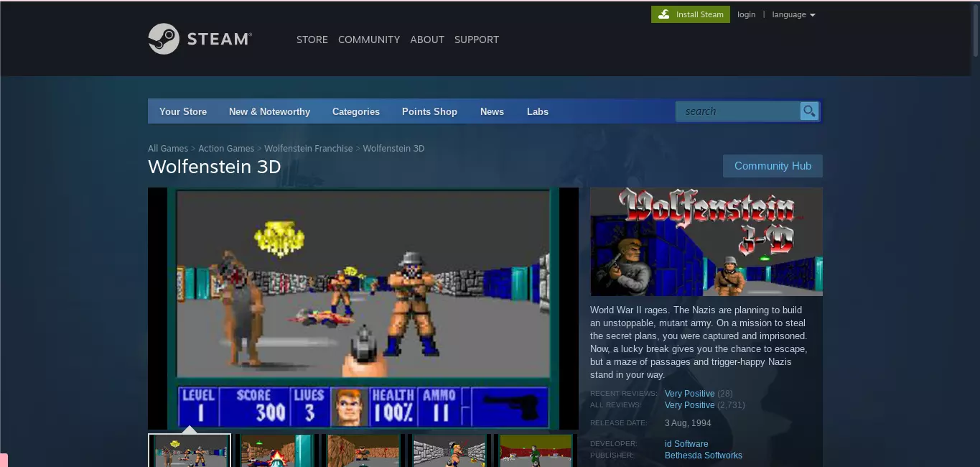
Task: Open the STORE menu
Action: click(x=312, y=40)
